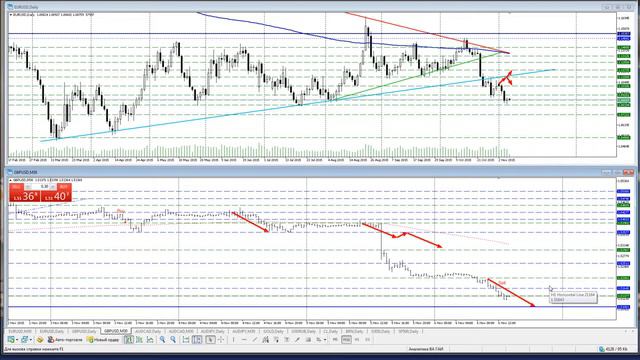Select the H1 timeframe button
This screenshot has width=640, height=360.
(357, 340)
